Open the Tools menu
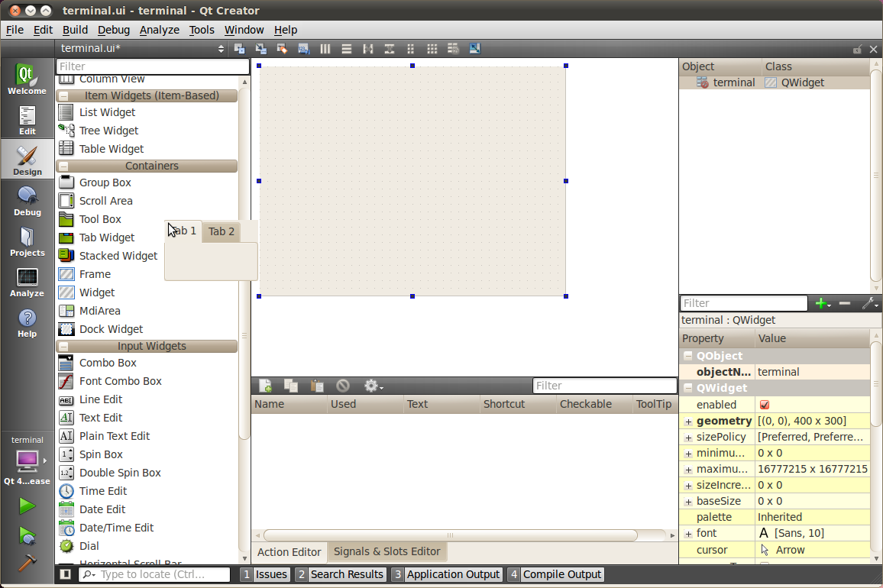Screen dimensions: 883x588 202,30
